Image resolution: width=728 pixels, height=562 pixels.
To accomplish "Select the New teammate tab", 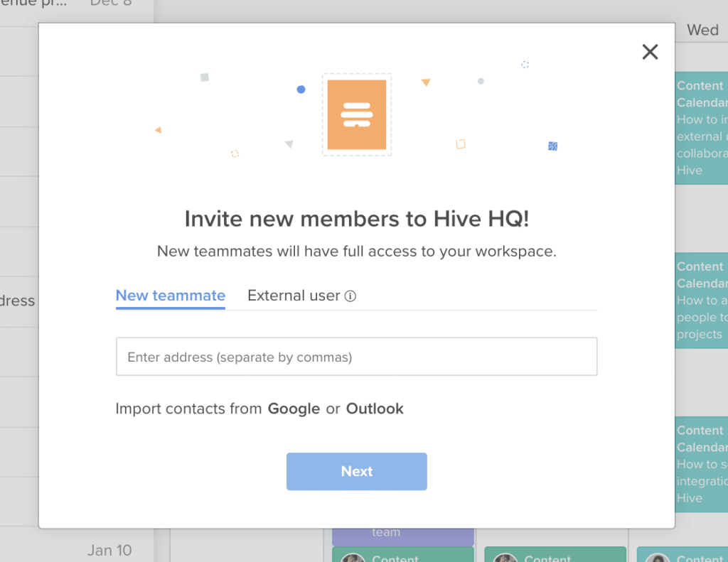I will pyautogui.click(x=170, y=296).
